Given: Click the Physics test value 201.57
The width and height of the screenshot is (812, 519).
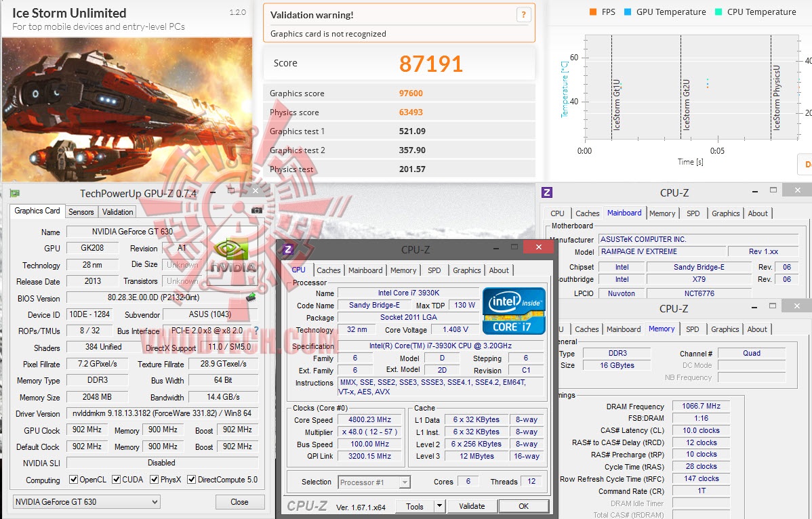Looking at the screenshot, I should tap(412, 169).
